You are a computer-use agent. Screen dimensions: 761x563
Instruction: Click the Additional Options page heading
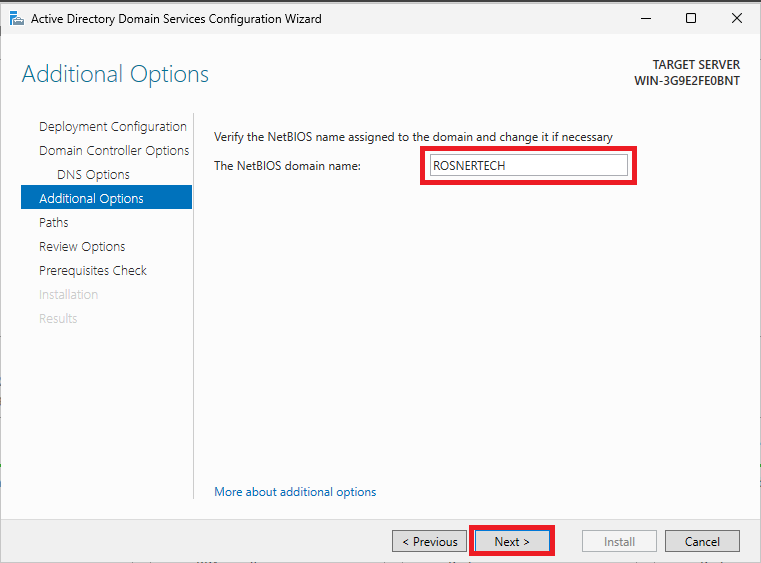coord(116,74)
